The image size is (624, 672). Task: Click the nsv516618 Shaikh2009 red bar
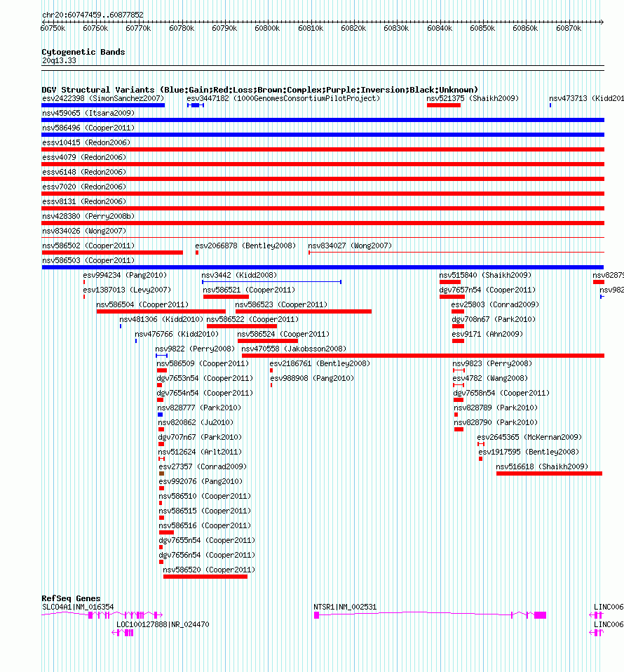click(x=549, y=473)
